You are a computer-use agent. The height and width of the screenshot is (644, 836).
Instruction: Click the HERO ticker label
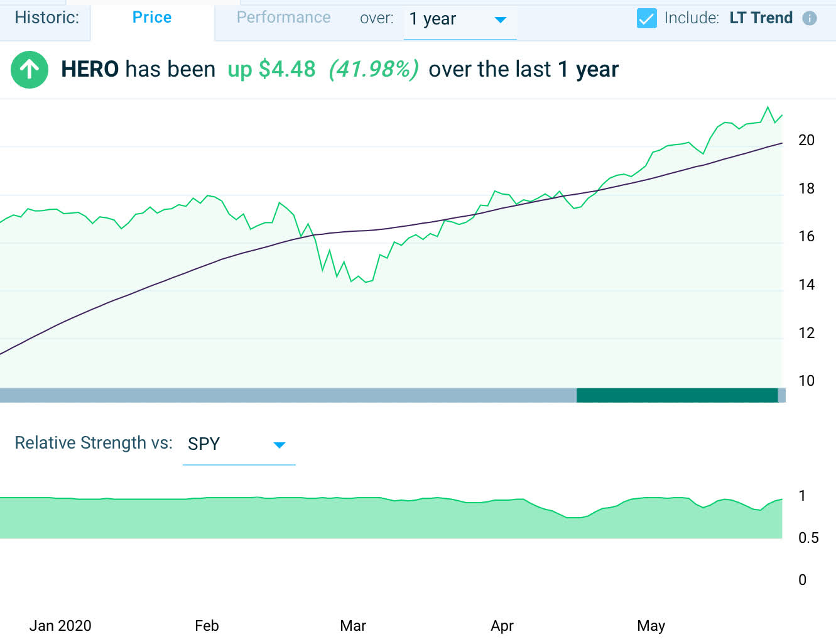[x=89, y=69]
